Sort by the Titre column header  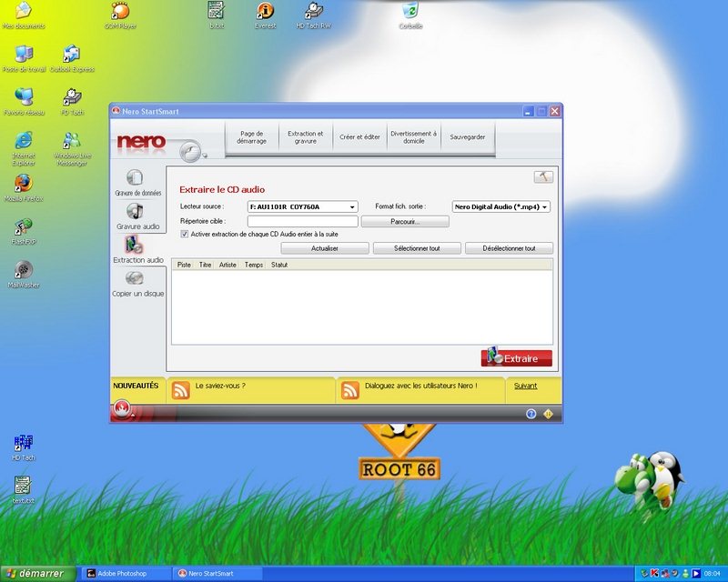[205, 265]
